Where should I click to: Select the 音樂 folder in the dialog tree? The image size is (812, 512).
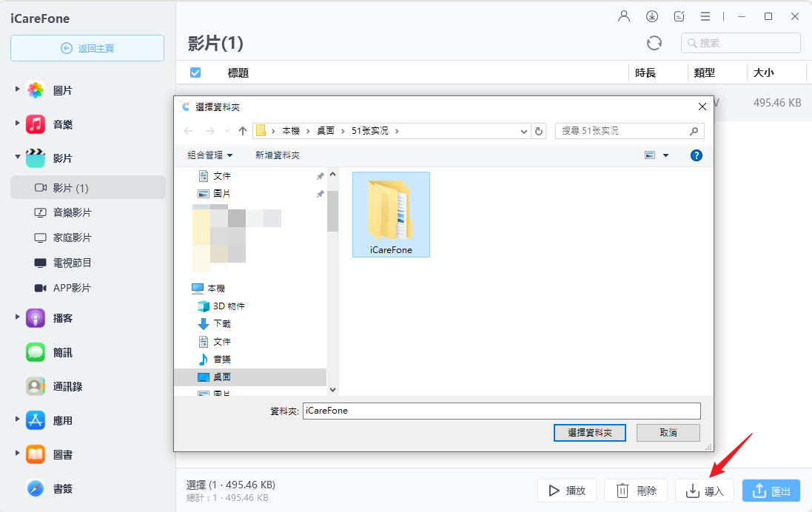[x=215, y=360]
